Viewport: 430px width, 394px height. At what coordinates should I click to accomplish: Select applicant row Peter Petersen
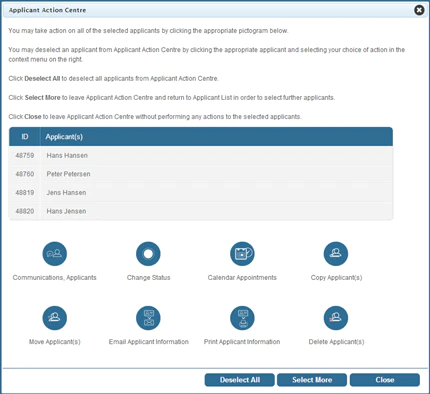201,174
